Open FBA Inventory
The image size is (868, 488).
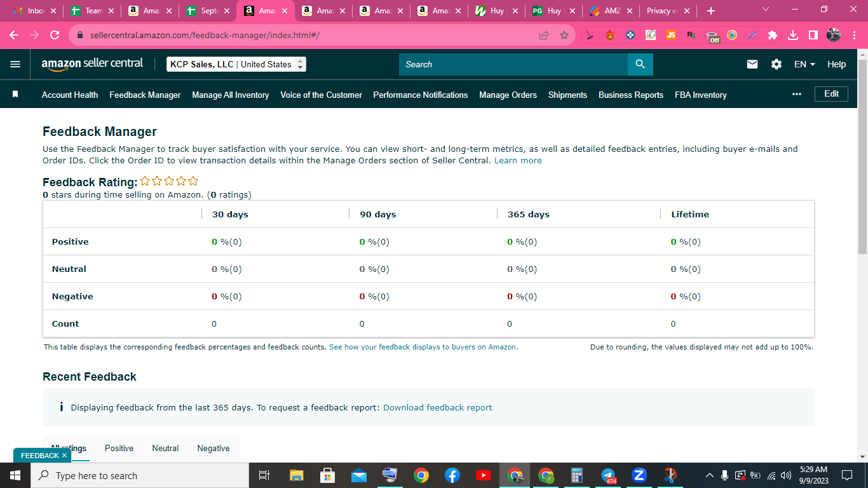click(701, 95)
